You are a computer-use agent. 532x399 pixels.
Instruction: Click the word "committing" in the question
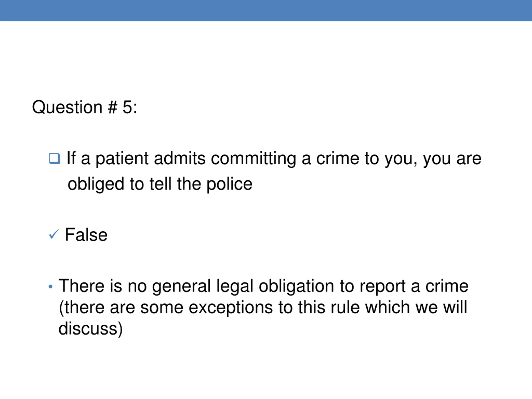click(x=253, y=159)
